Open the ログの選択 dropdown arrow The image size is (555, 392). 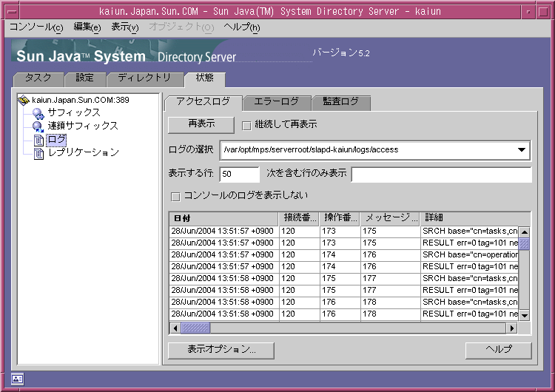522,149
